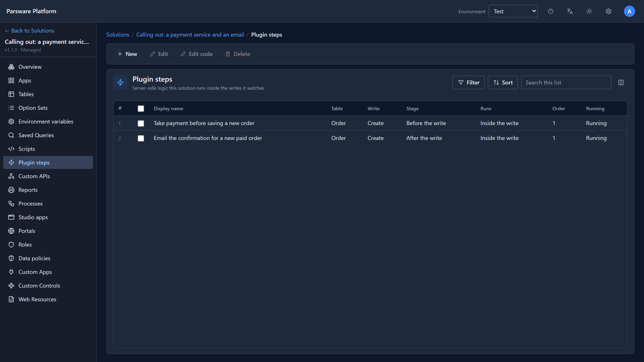Tick the select-all header checkbox
This screenshot has height=362, width=644.
pos(141,108)
